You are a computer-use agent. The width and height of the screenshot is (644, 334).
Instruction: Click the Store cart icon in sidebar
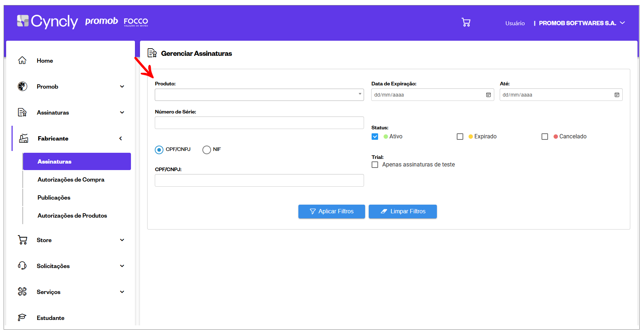click(22, 240)
